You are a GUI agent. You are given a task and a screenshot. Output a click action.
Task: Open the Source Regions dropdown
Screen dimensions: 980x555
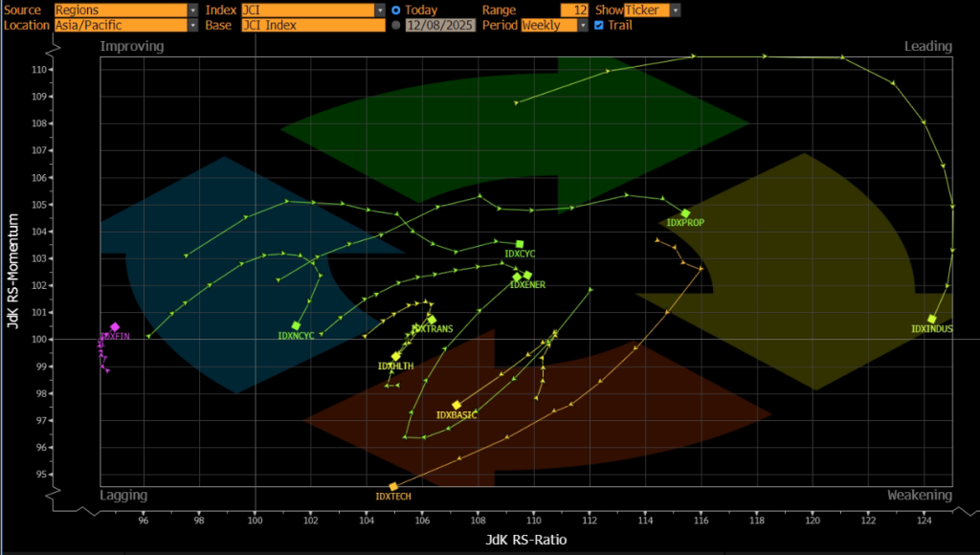coord(125,10)
